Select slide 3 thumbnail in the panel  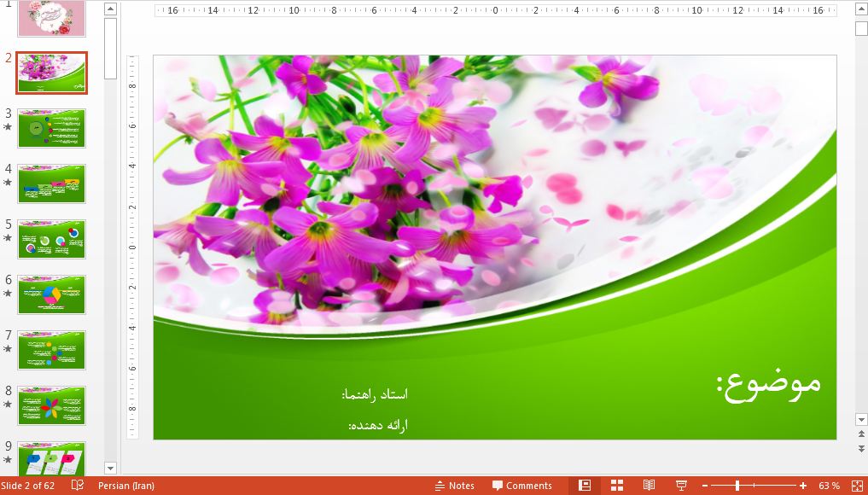(x=51, y=128)
